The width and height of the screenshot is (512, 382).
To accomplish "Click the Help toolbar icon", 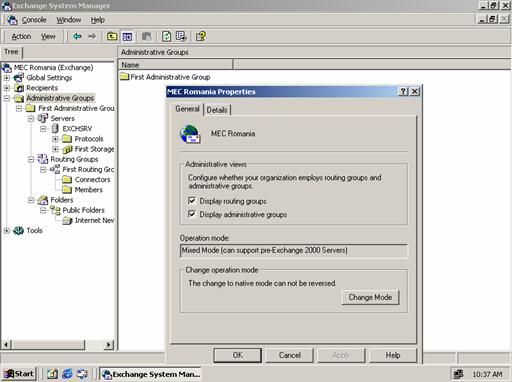I will point(201,36).
